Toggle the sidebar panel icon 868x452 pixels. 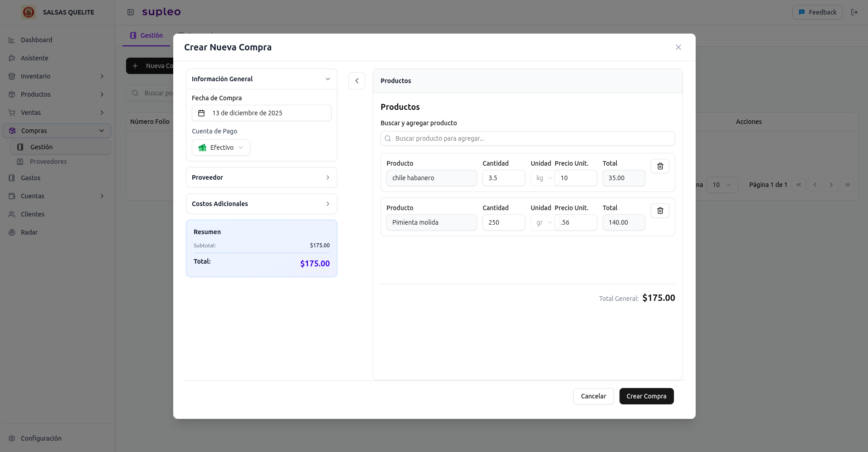tap(131, 12)
